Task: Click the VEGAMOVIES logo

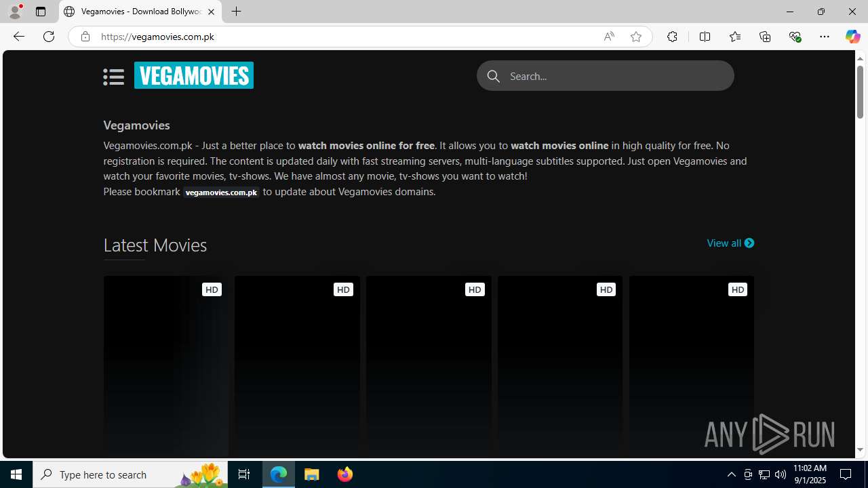Action: tap(194, 75)
